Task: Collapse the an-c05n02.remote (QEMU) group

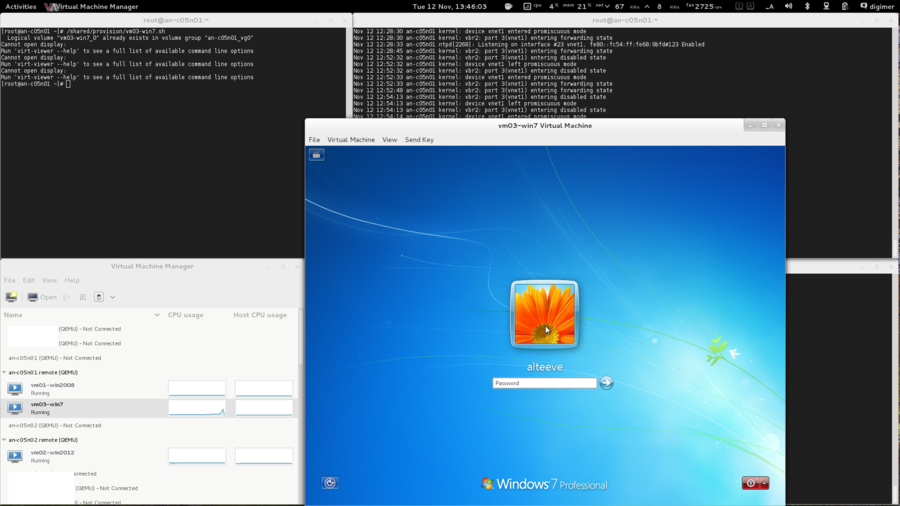Action: 4,440
